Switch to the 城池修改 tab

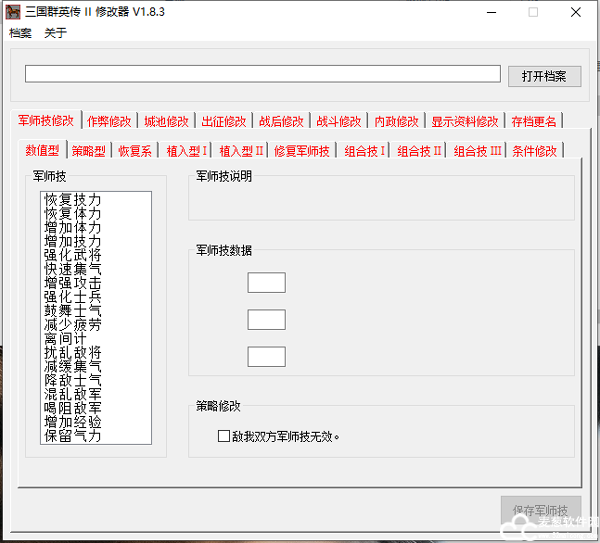[x=165, y=121]
